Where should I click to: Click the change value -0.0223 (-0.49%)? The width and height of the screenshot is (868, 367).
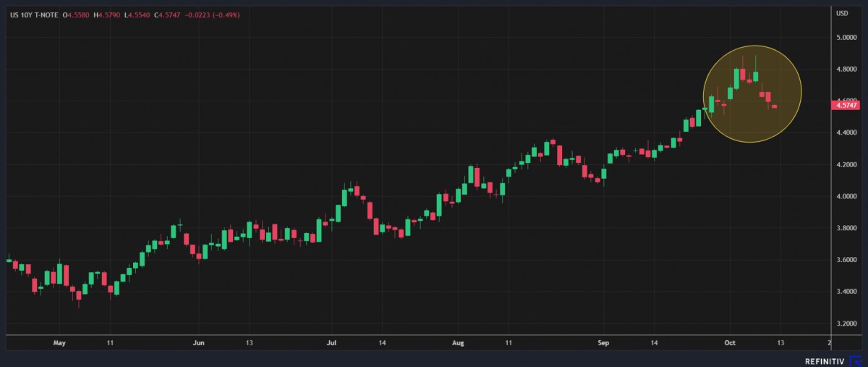213,15
